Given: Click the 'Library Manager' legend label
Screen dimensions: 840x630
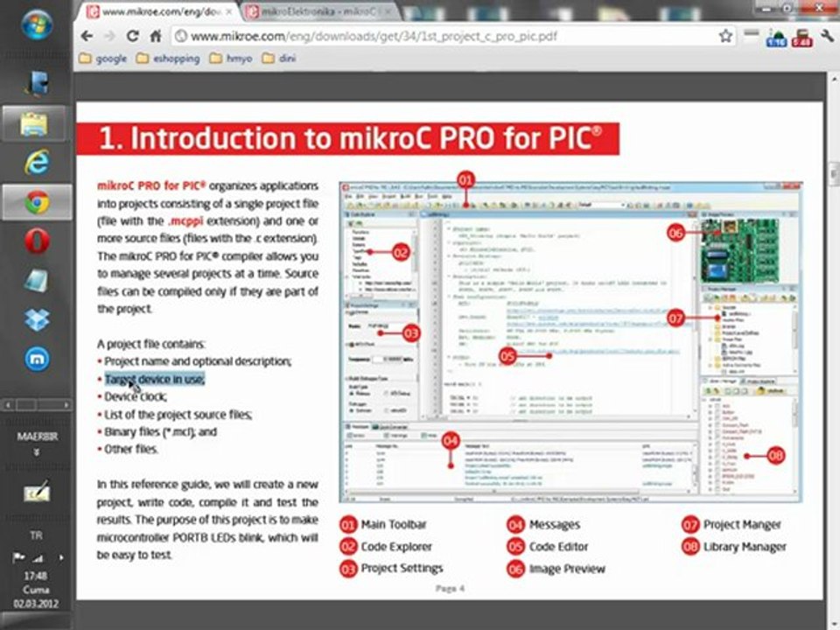Looking at the screenshot, I should [x=745, y=547].
